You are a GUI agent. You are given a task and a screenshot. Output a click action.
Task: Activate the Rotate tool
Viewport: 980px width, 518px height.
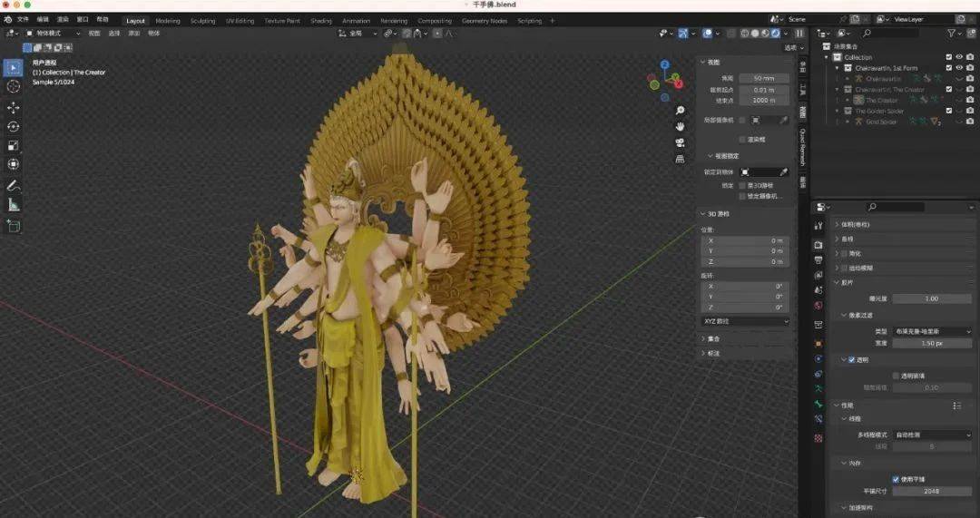13,126
